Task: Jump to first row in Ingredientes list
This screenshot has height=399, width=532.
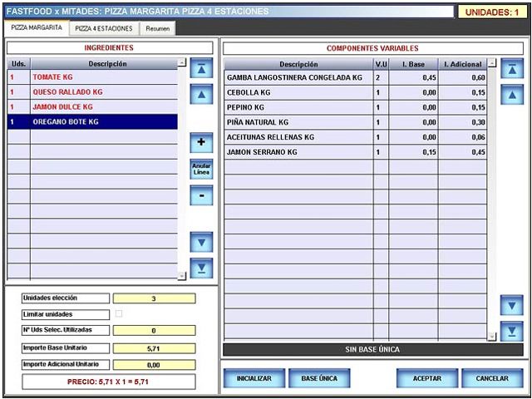Action: (x=201, y=68)
